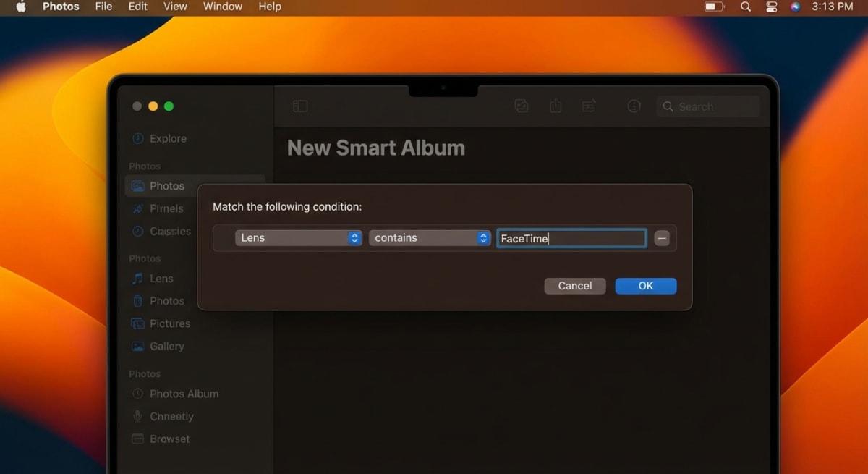Select the Pictures item in the sidebar
Screen dimensions: 868x474
coord(168,323)
